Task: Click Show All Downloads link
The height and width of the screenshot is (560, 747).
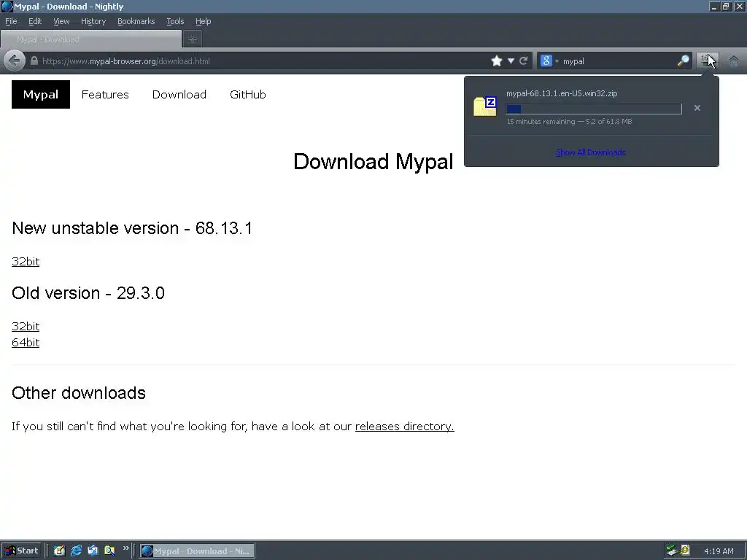Action: tap(591, 152)
